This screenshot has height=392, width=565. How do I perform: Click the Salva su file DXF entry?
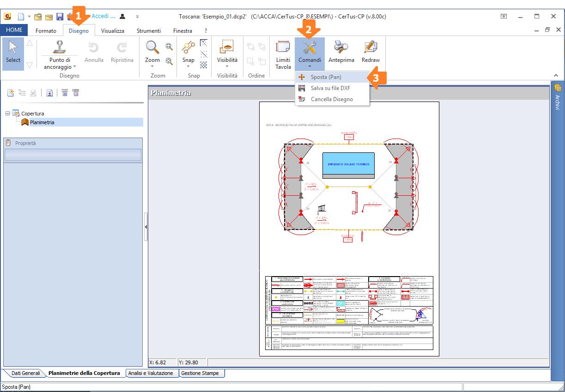point(330,88)
